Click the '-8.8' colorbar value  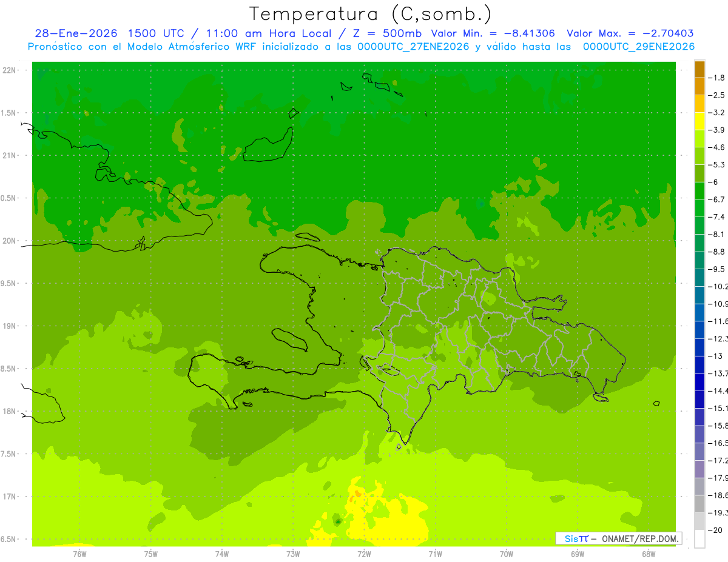(716, 252)
